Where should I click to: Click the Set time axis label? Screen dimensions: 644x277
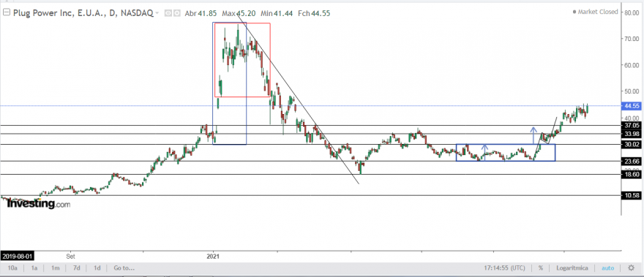point(70,256)
